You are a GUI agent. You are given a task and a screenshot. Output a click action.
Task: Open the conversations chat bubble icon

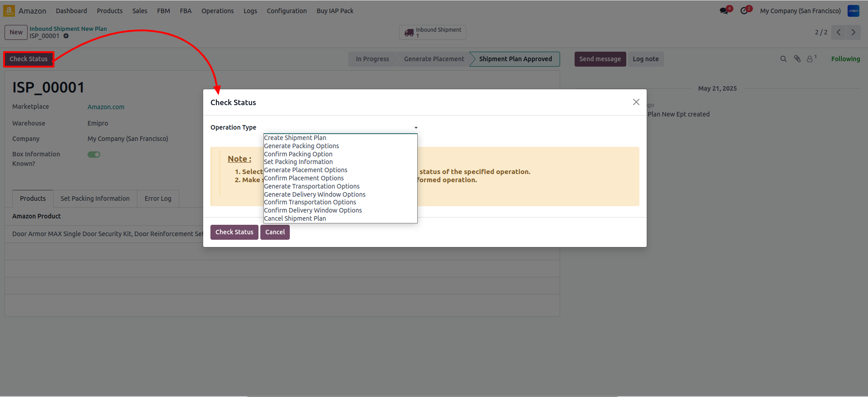[724, 11]
